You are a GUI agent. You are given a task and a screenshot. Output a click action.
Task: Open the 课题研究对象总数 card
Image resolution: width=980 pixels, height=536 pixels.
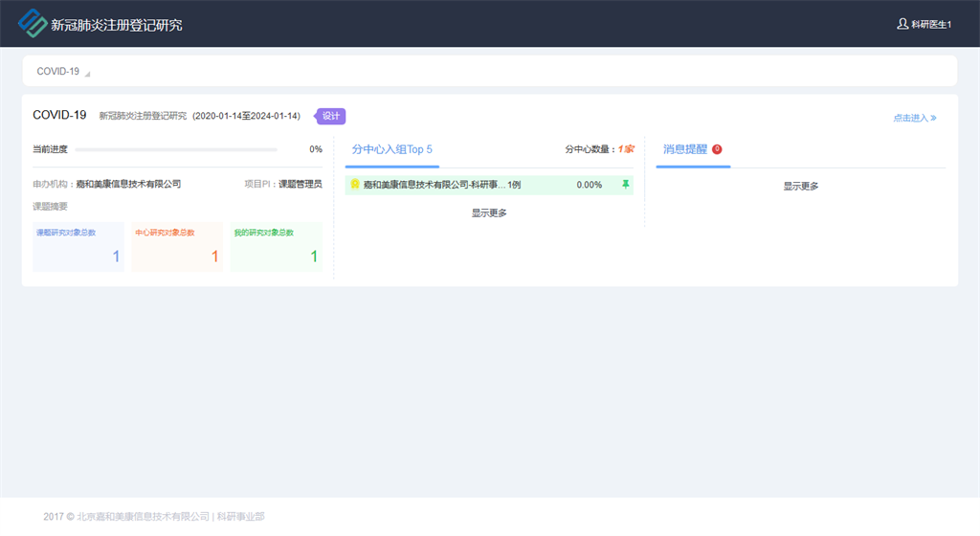point(78,246)
